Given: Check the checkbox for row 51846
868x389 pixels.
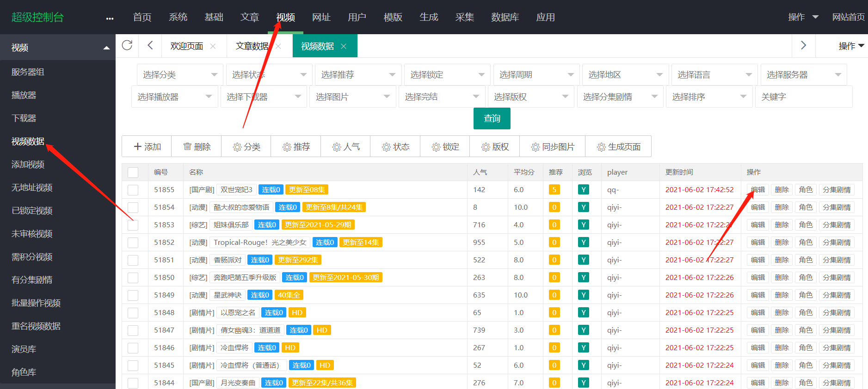Looking at the screenshot, I should pos(133,348).
